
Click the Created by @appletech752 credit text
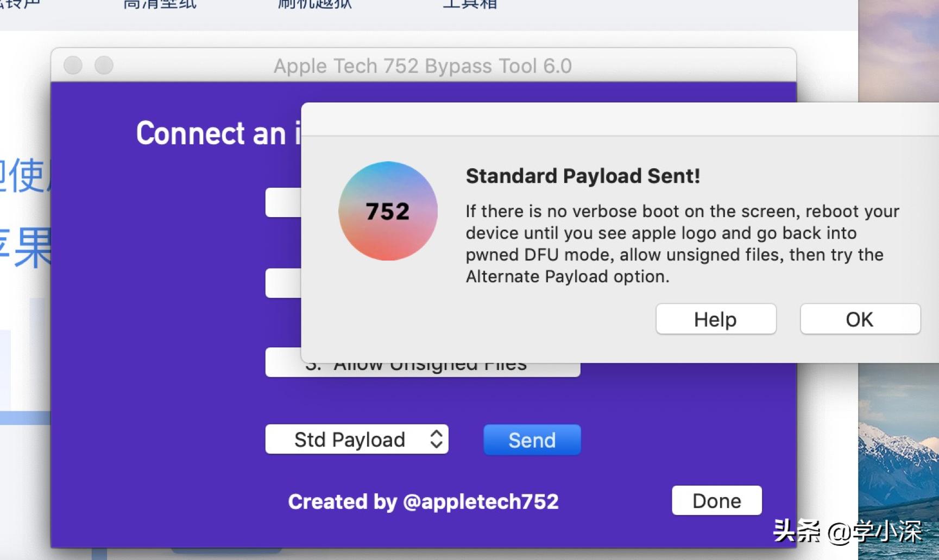click(423, 502)
